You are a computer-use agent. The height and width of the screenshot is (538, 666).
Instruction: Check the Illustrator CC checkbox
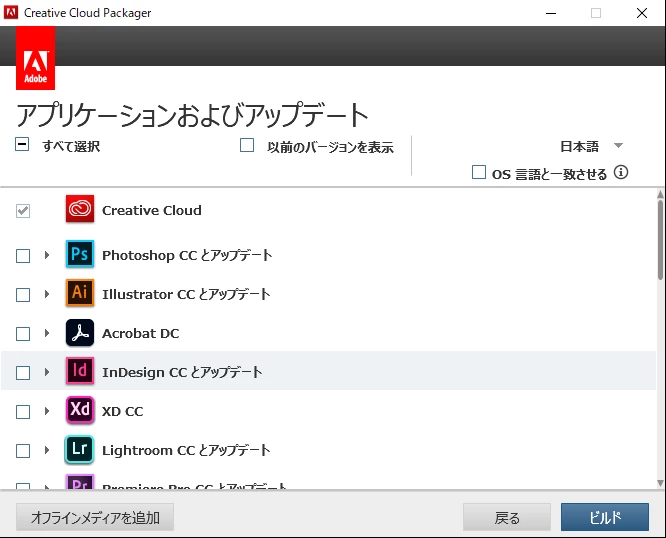tap(23, 295)
